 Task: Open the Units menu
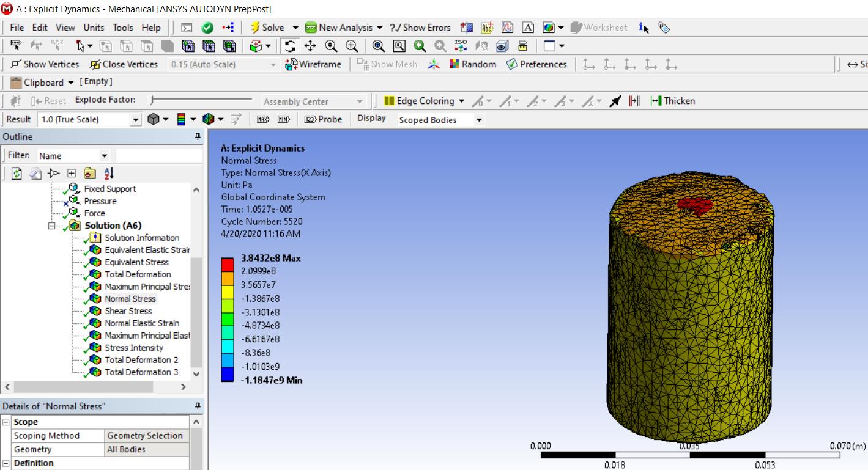pos(94,28)
